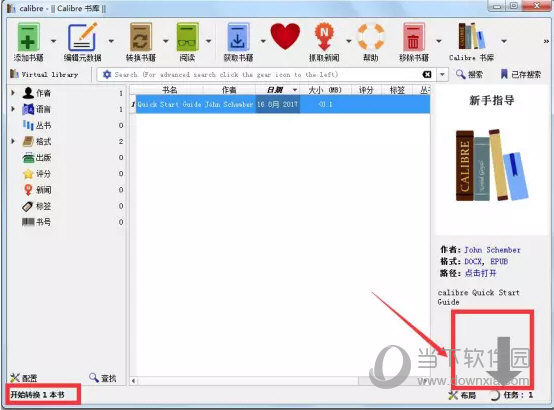
Task: Sort by the Tags column header
Action: pyautogui.click(x=397, y=90)
